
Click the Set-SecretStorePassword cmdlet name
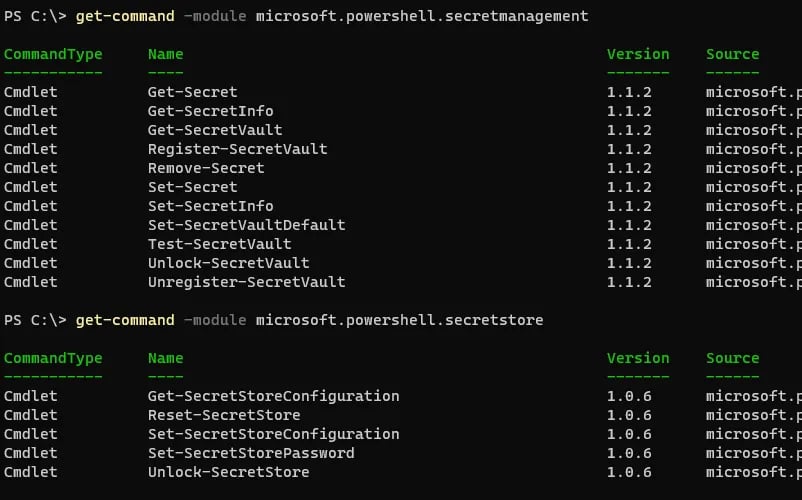[251, 453]
